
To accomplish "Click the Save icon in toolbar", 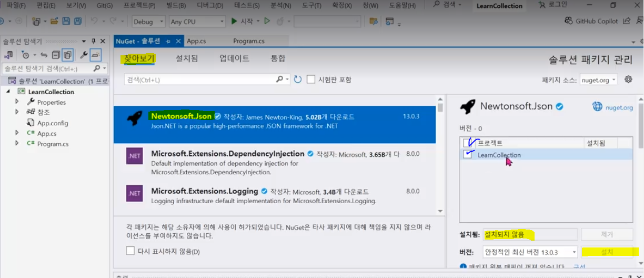I will 66,22.
